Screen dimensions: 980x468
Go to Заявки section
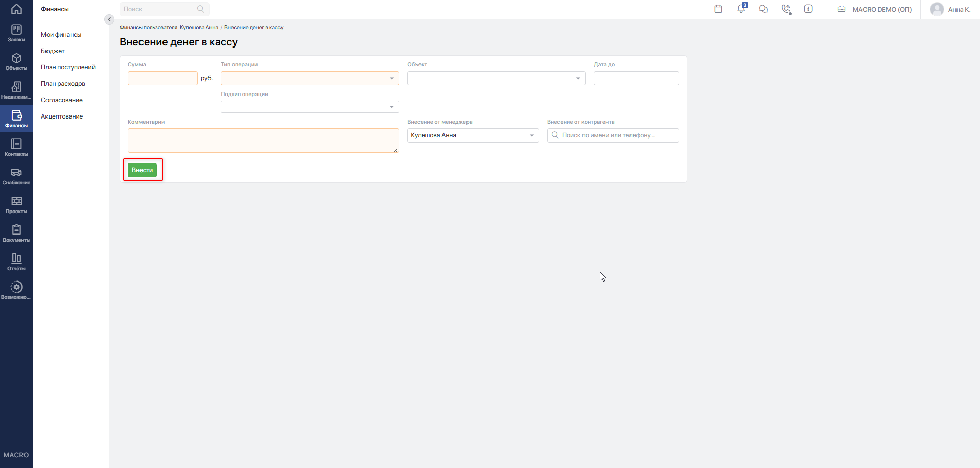16,33
